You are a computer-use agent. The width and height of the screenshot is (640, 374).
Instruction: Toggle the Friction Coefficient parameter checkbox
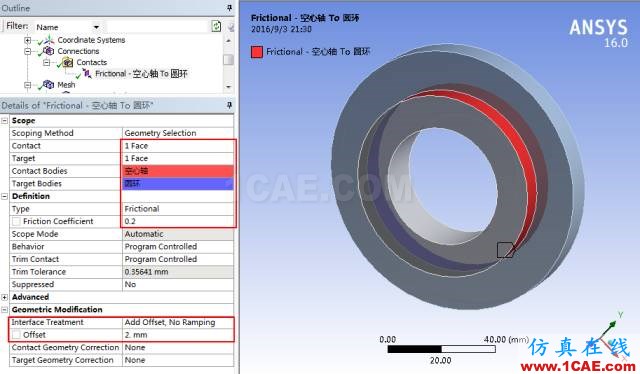point(16,221)
